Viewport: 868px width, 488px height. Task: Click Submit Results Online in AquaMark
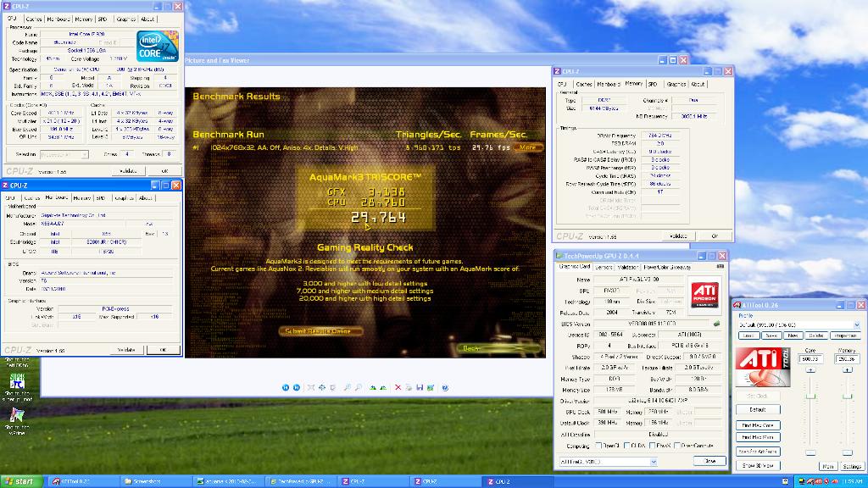tap(321, 331)
